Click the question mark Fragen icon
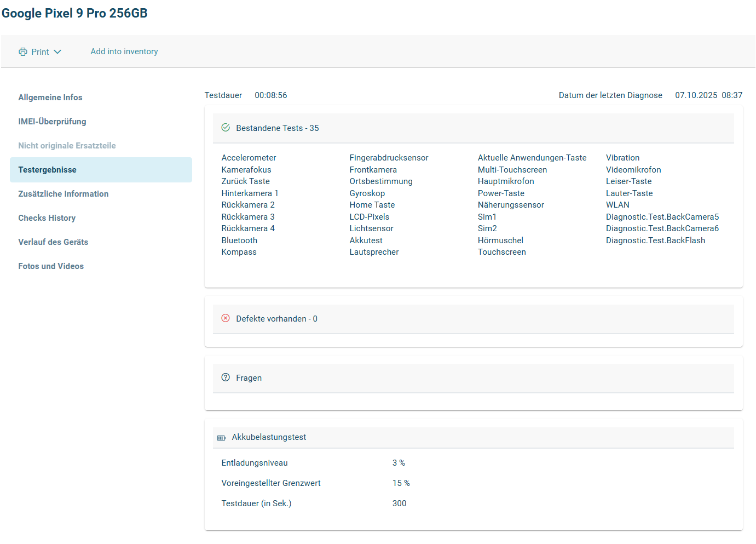The height and width of the screenshot is (544, 756). (226, 377)
